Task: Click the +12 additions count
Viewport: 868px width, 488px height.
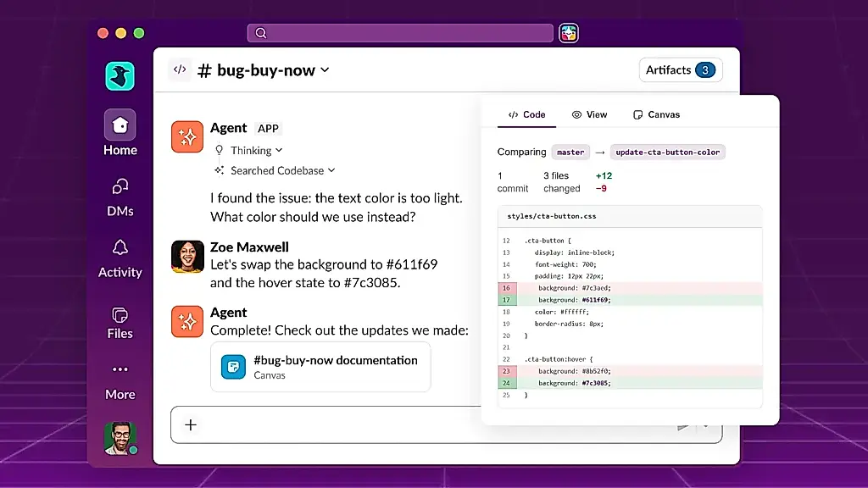Action: pyautogui.click(x=604, y=176)
